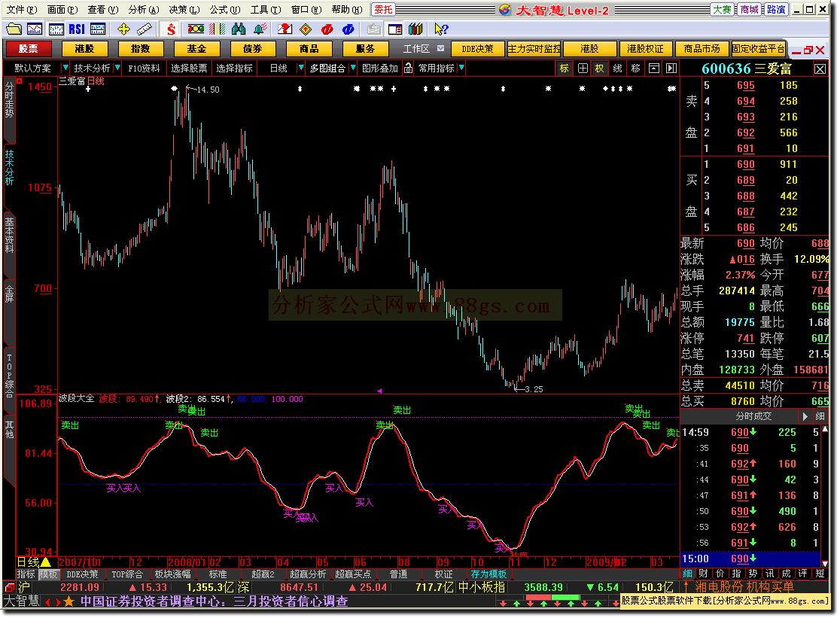Image resolution: width=840 pixels, height=618 pixels.
Task: Click the 港股权证 button
Action: 646,49
